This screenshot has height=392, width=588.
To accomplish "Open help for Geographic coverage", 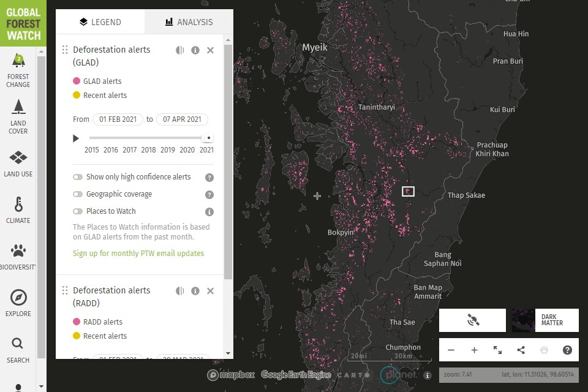I will (x=209, y=195).
